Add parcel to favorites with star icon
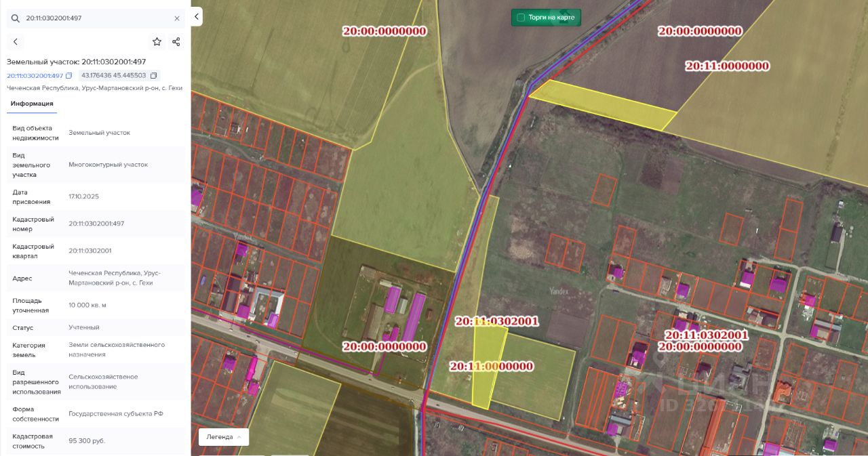868x456 pixels. tap(157, 42)
